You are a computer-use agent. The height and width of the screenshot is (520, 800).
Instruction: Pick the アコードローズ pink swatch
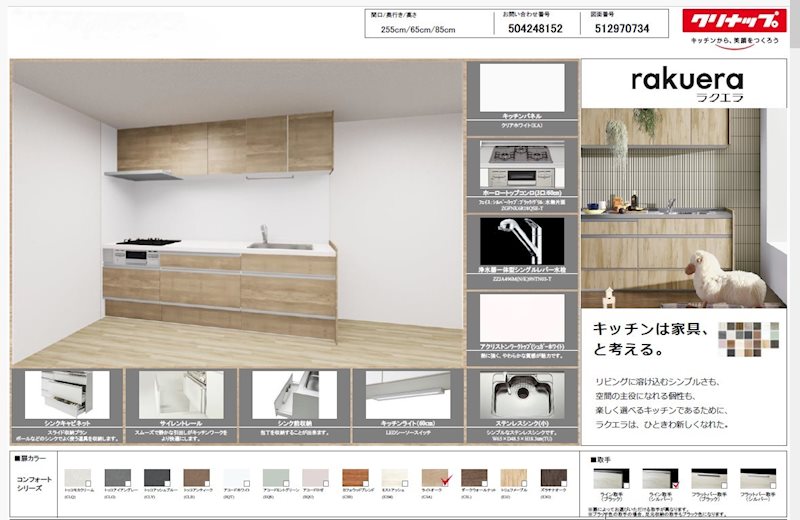coord(315,478)
